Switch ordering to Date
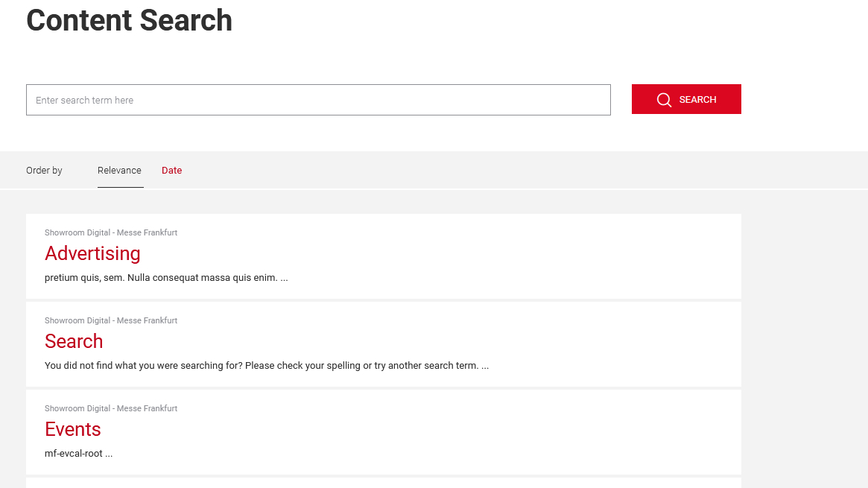The width and height of the screenshot is (868, 488). (x=171, y=171)
